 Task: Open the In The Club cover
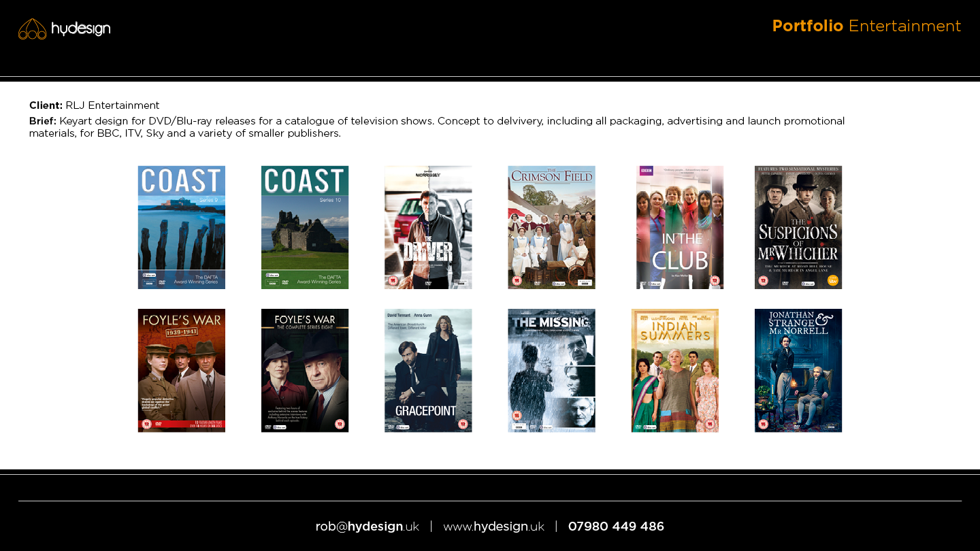679,227
